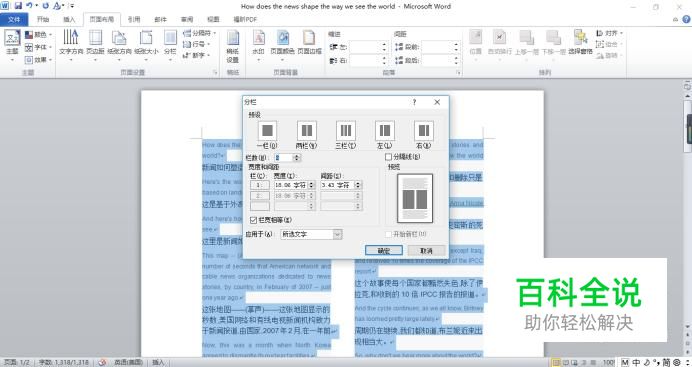Click the 取消 (Cancel) button
This screenshot has height=367, width=692.
426,251
